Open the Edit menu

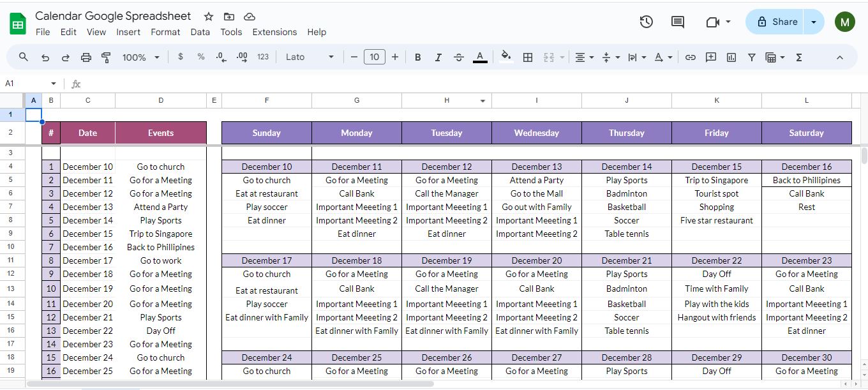68,32
